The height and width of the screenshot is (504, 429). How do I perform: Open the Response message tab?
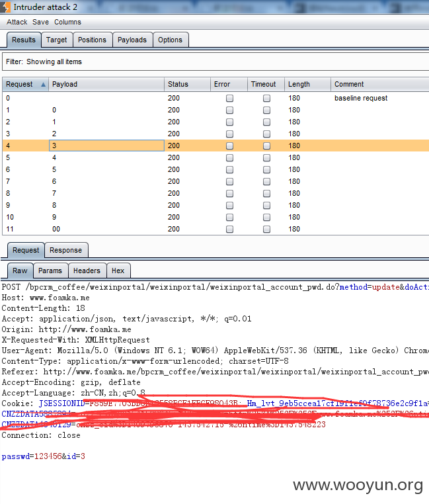(x=66, y=250)
